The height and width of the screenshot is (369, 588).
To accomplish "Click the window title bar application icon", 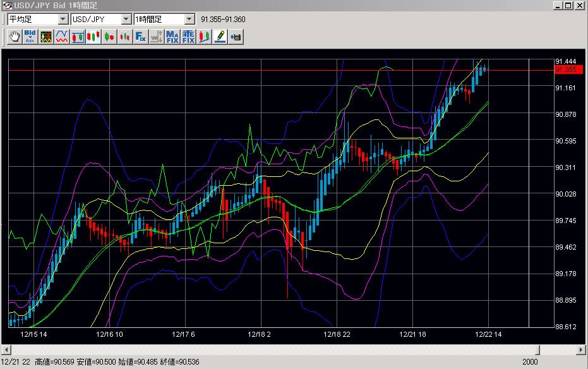I will point(7,5).
